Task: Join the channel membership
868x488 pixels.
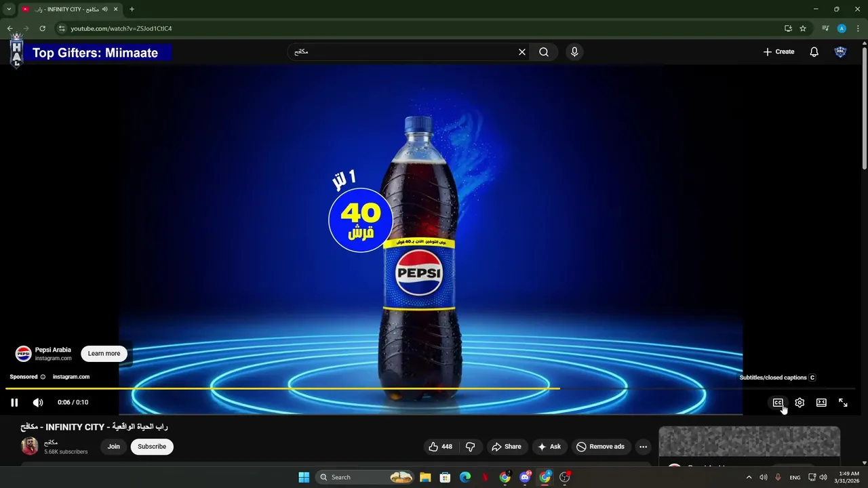Action: 113,447
